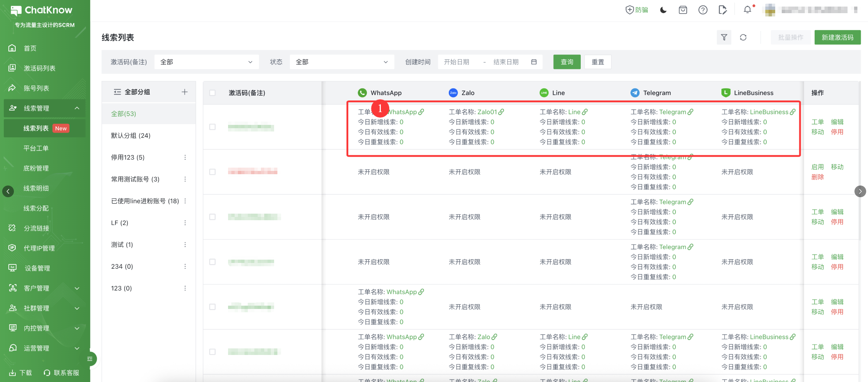Screen dimensions: 868x382
Task: Click the 开始日期 date input field
Action: tap(457, 62)
